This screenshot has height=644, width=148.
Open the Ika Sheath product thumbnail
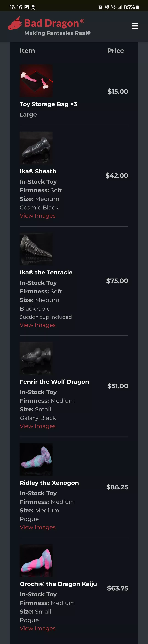tap(36, 148)
